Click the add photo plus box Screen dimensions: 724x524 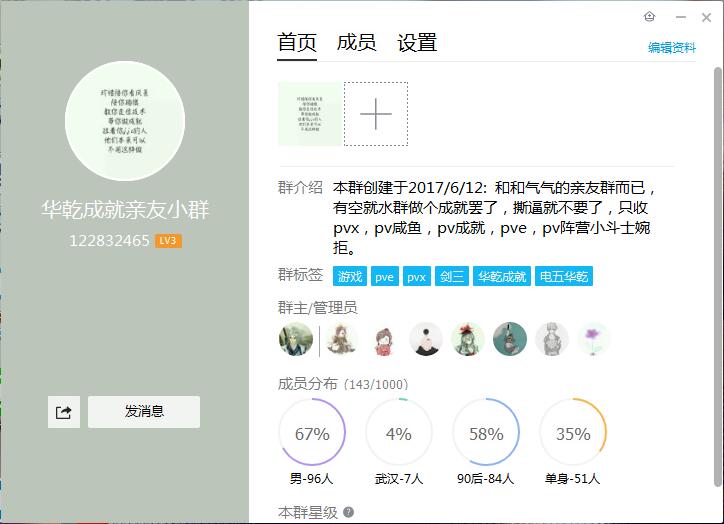(376, 114)
